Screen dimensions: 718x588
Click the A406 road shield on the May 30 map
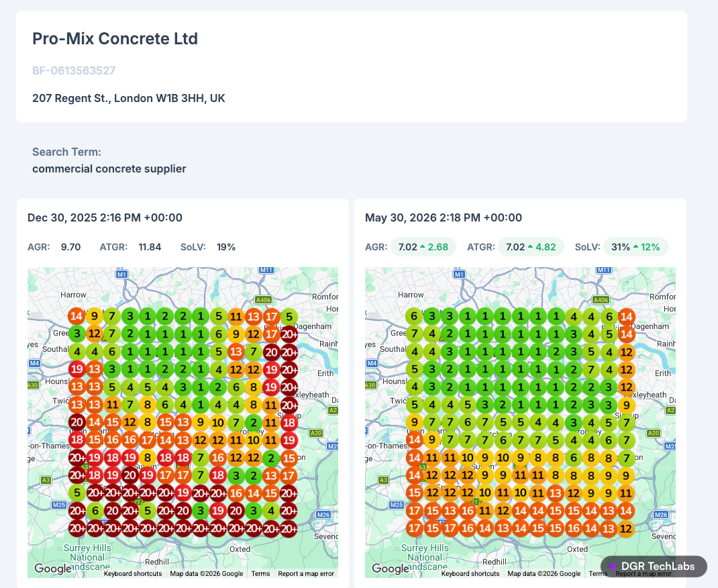pyautogui.click(x=601, y=300)
